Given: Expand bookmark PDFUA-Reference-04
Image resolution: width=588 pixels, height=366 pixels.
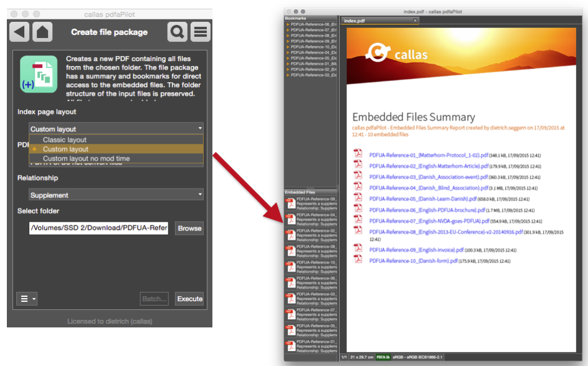Looking at the screenshot, I should click(x=288, y=52).
